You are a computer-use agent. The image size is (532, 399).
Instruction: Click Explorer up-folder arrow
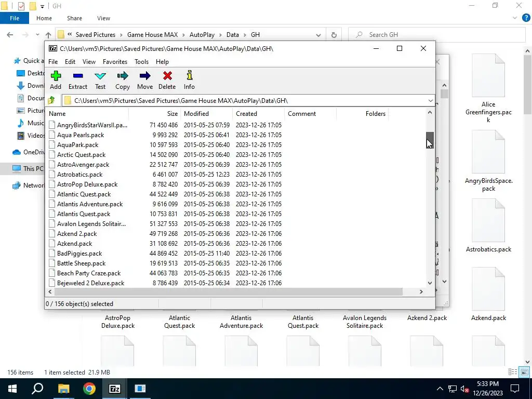pos(48,35)
